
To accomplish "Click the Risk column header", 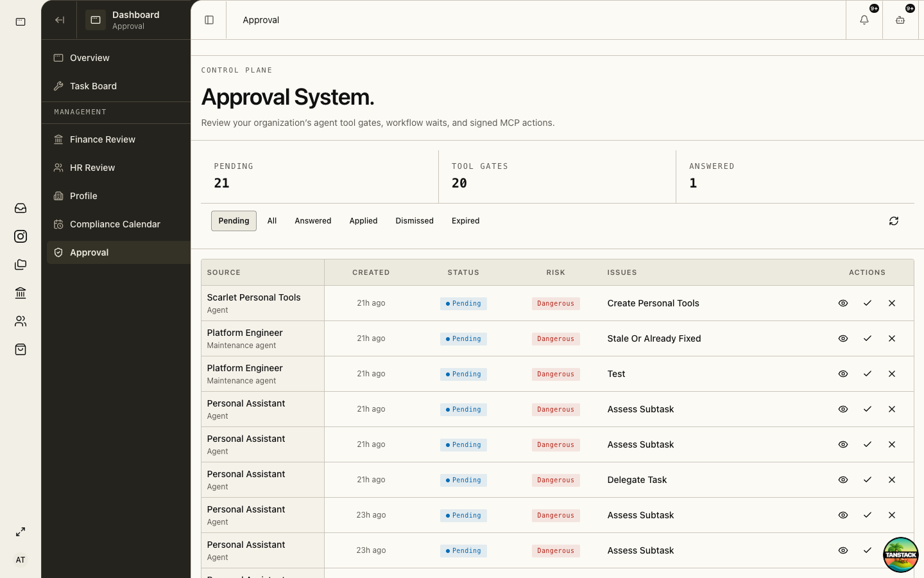I will click(556, 272).
